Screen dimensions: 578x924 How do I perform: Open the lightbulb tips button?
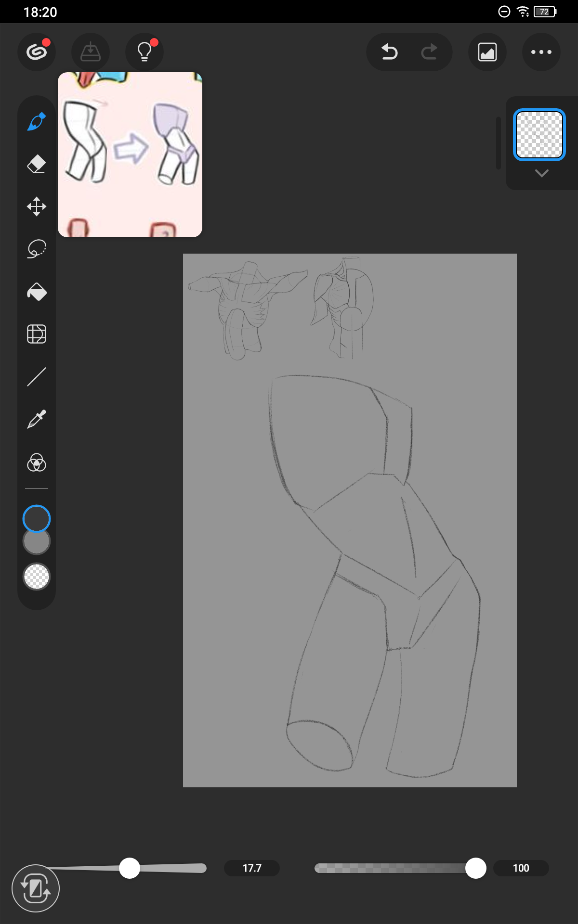click(144, 52)
